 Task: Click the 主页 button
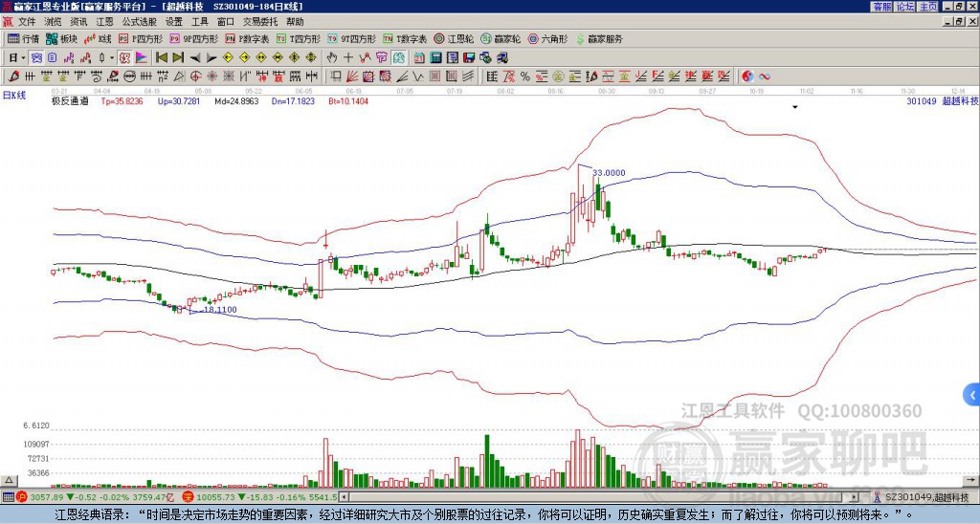(927, 7)
